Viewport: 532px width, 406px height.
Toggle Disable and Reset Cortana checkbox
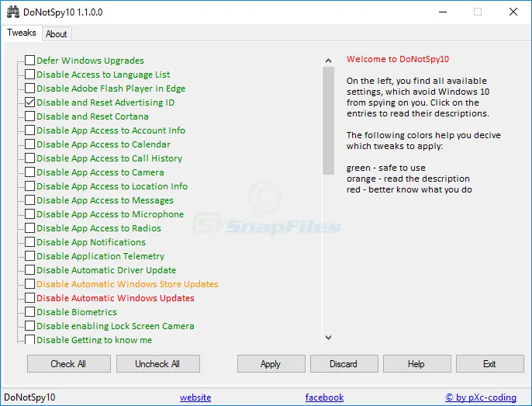pyautogui.click(x=29, y=116)
